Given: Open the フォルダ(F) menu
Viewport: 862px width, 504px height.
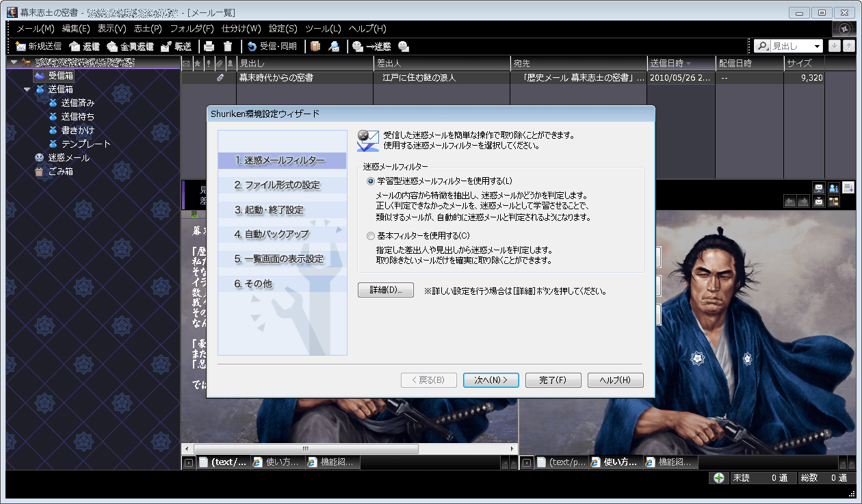Looking at the screenshot, I should point(192,29).
